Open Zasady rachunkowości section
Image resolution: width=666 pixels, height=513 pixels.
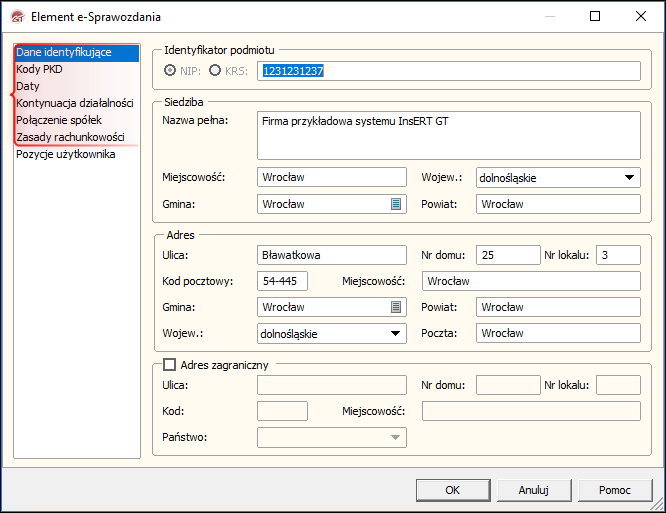click(x=77, y=137)
